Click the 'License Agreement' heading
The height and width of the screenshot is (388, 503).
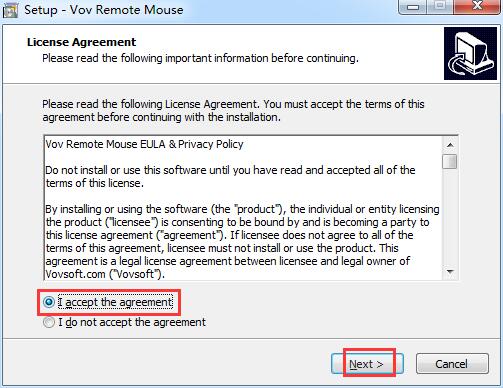pyautogui.click(x=82, y=42)
